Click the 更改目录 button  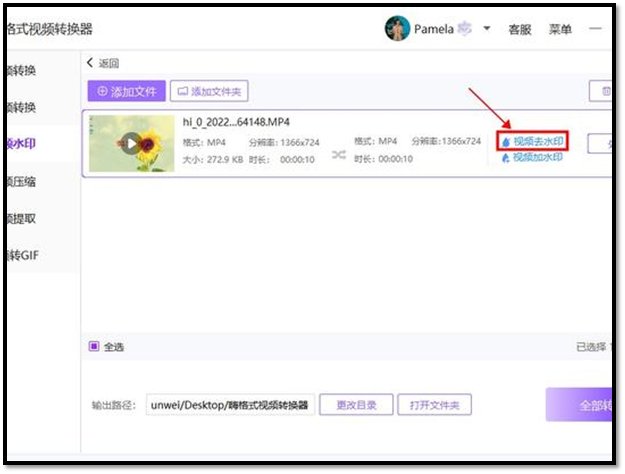tap(356, 405)
